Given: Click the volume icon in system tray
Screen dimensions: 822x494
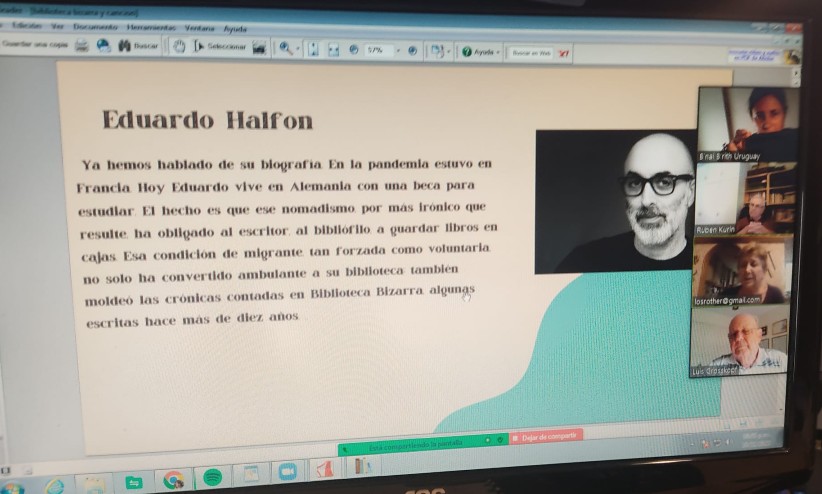Looking at the screenshot, I should pos(728,442).
